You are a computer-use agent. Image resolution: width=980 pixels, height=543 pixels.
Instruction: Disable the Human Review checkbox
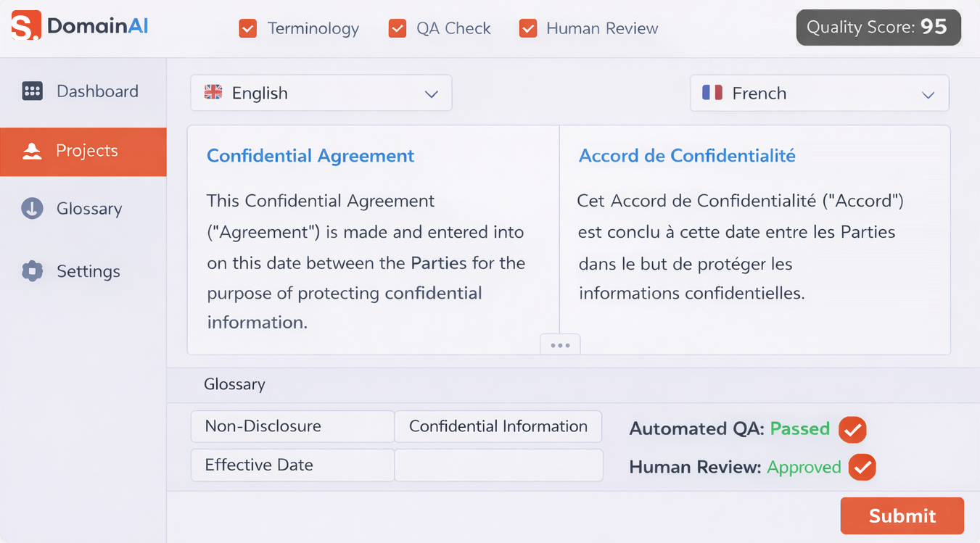pos(528,29)
